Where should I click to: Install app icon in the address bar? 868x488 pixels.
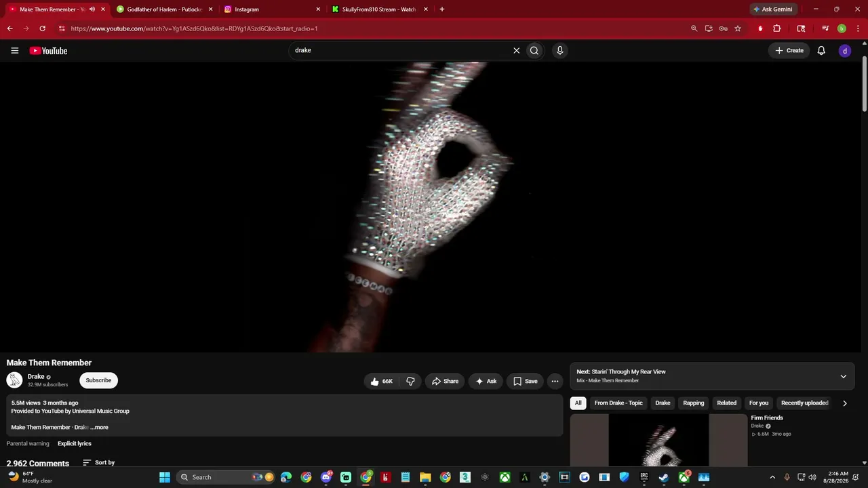[x=709, y=28]
